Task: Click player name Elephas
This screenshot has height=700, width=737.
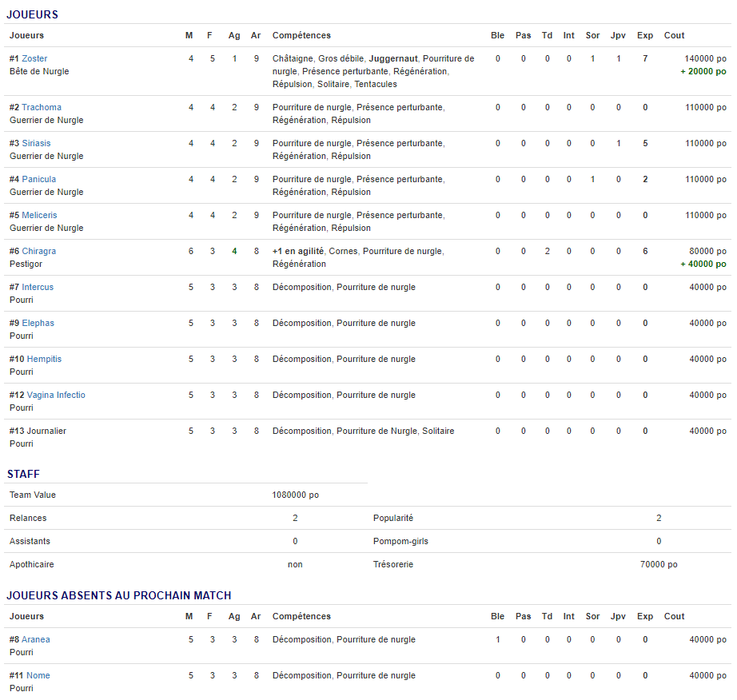Action: coord(38,323)
